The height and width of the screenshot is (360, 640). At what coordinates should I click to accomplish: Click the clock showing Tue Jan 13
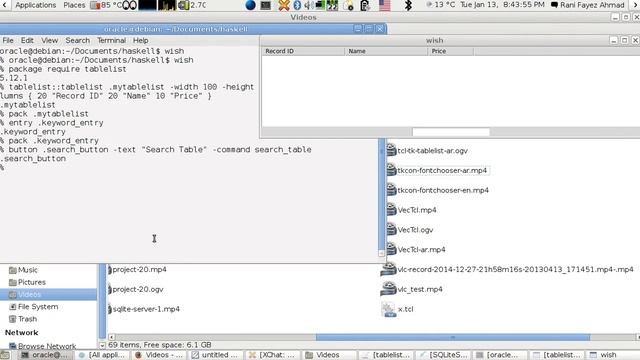(x=502, y=5)
